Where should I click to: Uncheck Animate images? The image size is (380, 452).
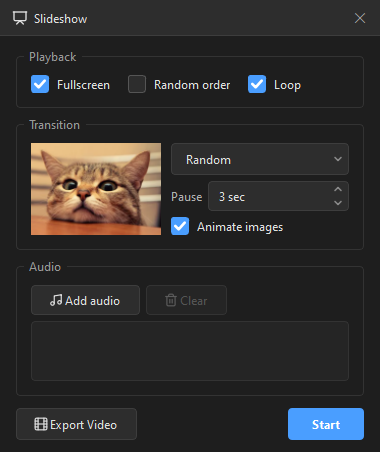pos(180,226)
